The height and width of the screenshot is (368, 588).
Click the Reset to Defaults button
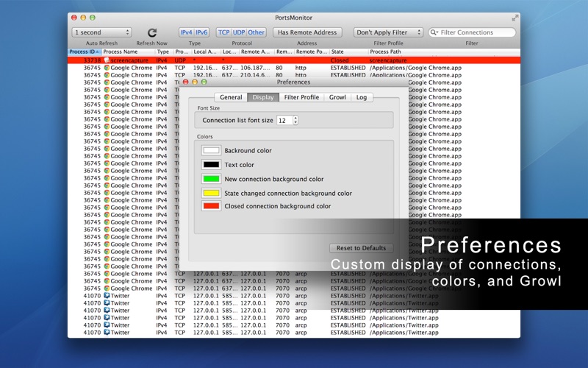click(x=361, y=248)
